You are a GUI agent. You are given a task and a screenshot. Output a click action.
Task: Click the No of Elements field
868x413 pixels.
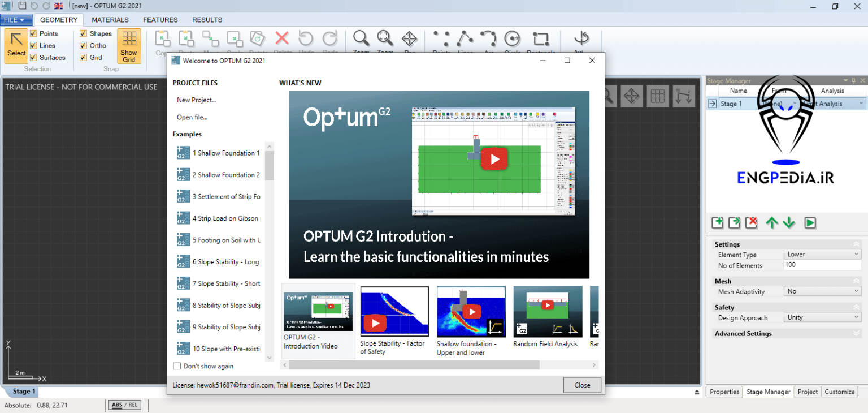point(822,265)
